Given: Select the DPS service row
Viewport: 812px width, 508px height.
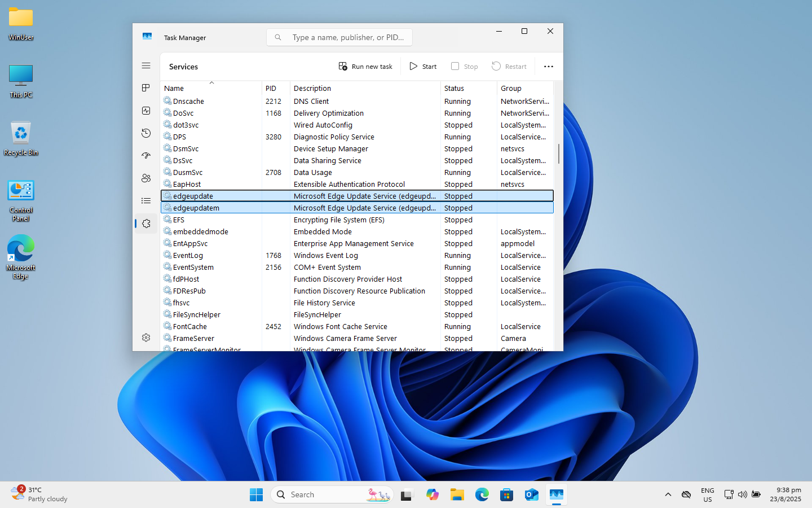Looking at the screenshot, I should (357, 137).
